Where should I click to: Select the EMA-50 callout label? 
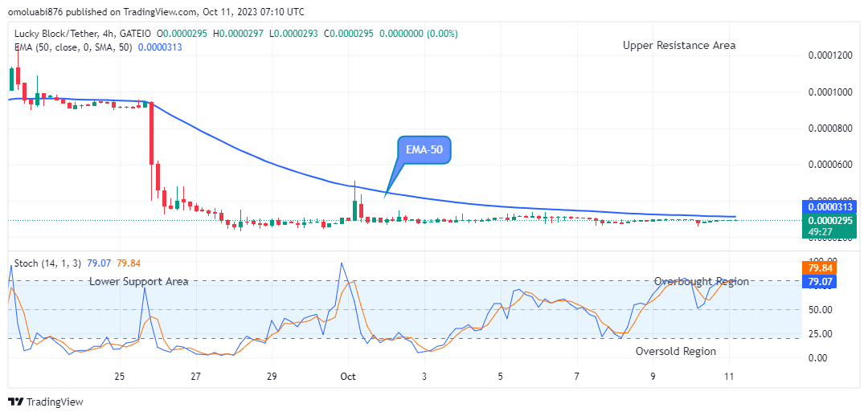[424, 149]
